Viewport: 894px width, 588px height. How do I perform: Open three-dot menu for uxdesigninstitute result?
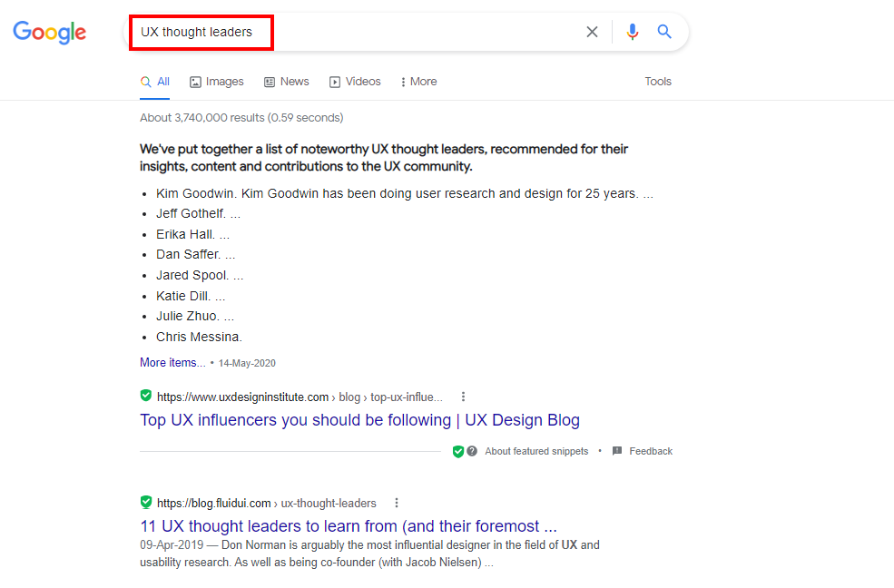(x=464, y=397)
